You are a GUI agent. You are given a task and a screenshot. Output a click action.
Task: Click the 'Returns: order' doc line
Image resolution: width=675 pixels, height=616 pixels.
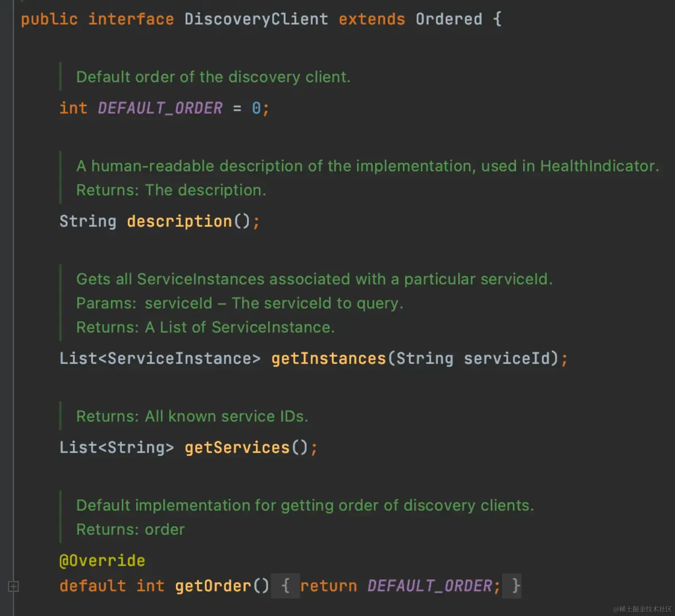[x=131, y=529]
